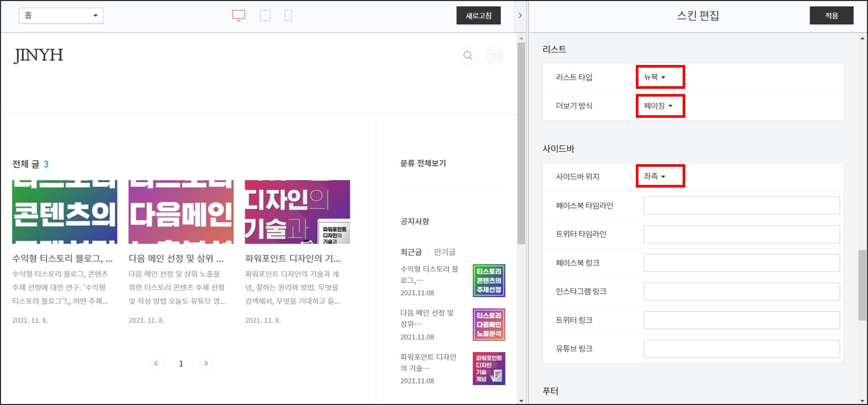Screen dimensions: 868x405
Task: Click the preview scrollbar up arrow
Action: coord(521,38)
